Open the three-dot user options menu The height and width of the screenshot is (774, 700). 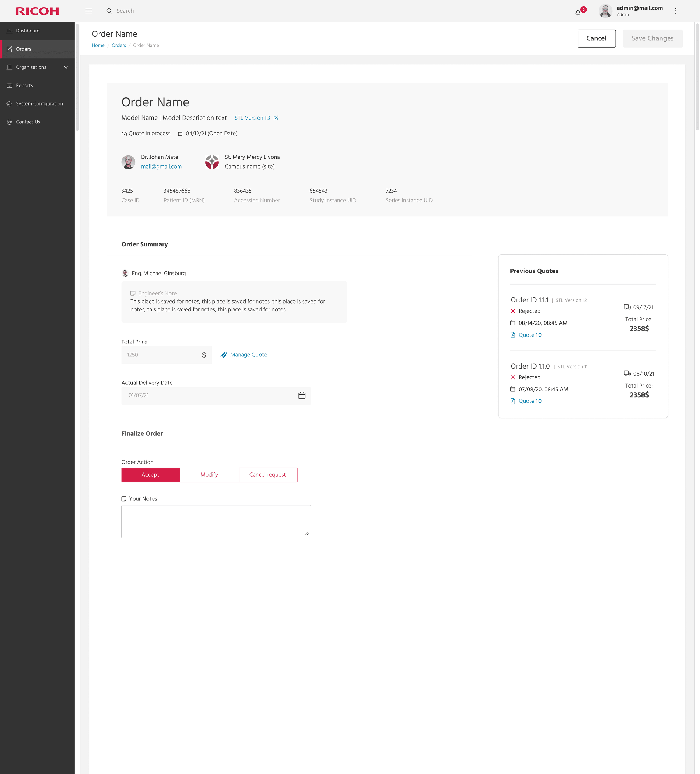[x=675, y=11]
